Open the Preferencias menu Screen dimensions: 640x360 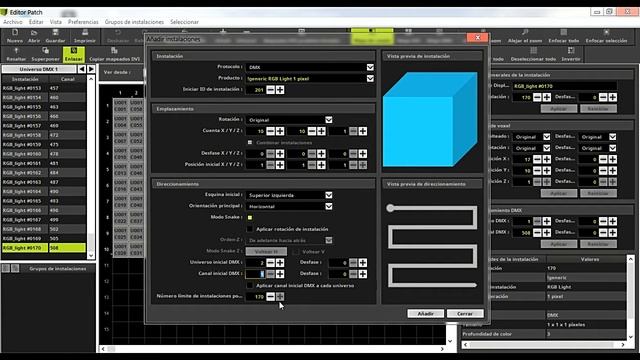(83, 22)
